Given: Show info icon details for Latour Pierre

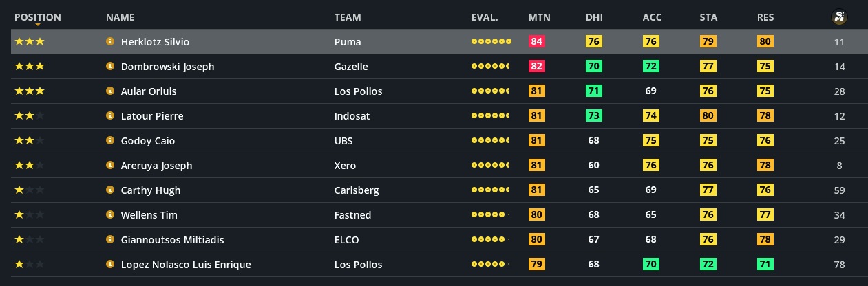Looking at the screenshot, I should pos(109,116).
